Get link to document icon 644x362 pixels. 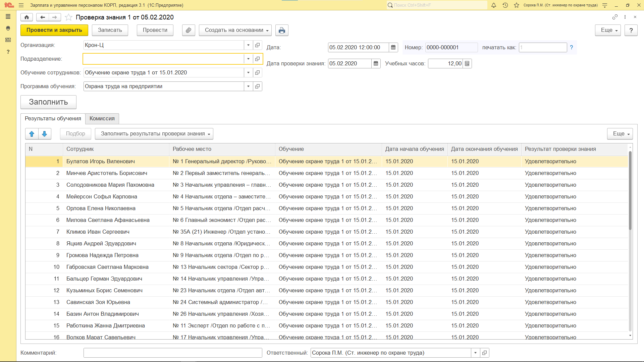click(614, 17)
